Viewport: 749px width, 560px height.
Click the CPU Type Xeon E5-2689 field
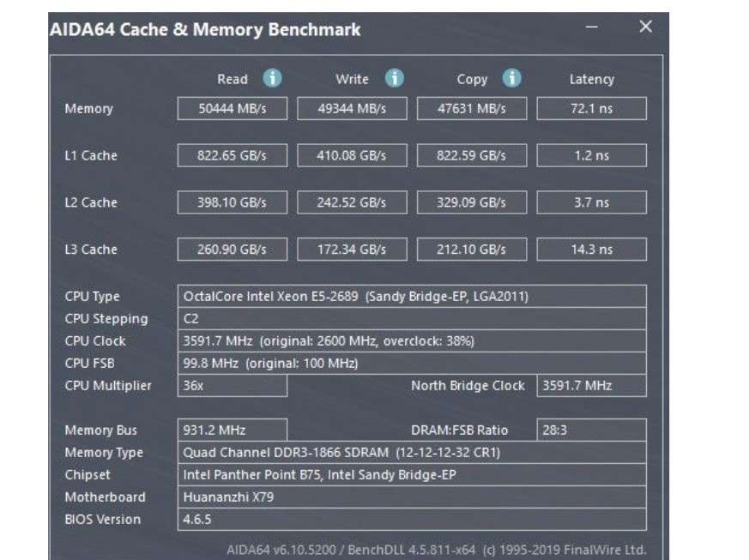411,297
